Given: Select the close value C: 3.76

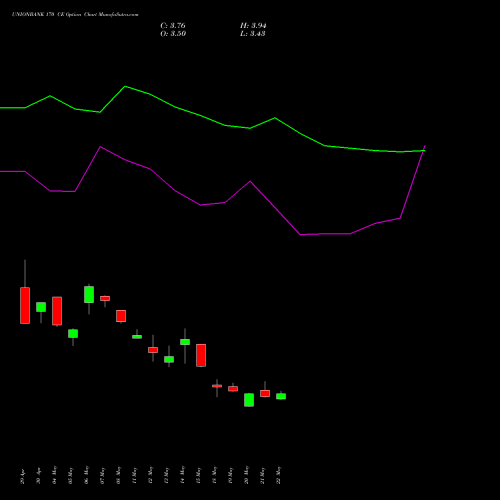Looking at the screenshot, I should point(173,26).
